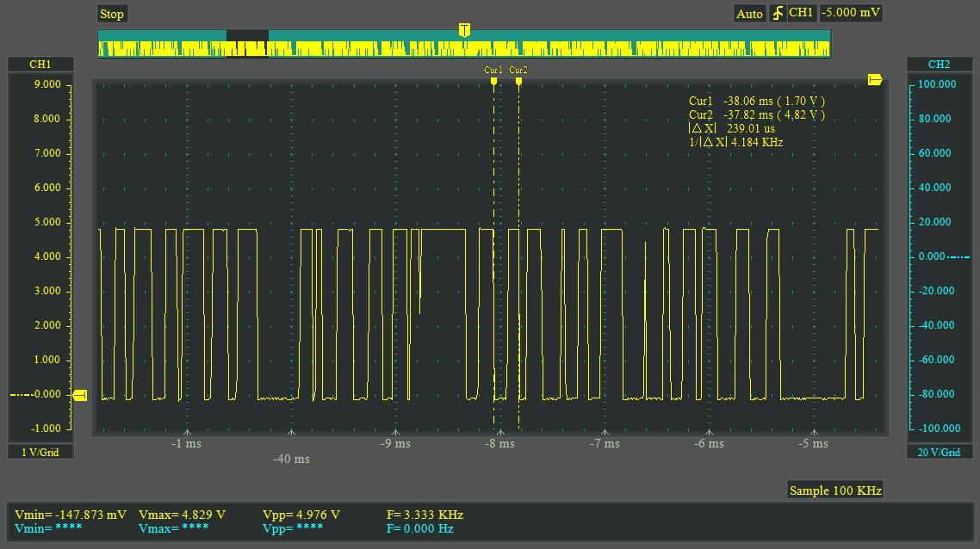980x549 pixels.
Task: Select the CH1 channel header
Action: click(x=40, y=65)
